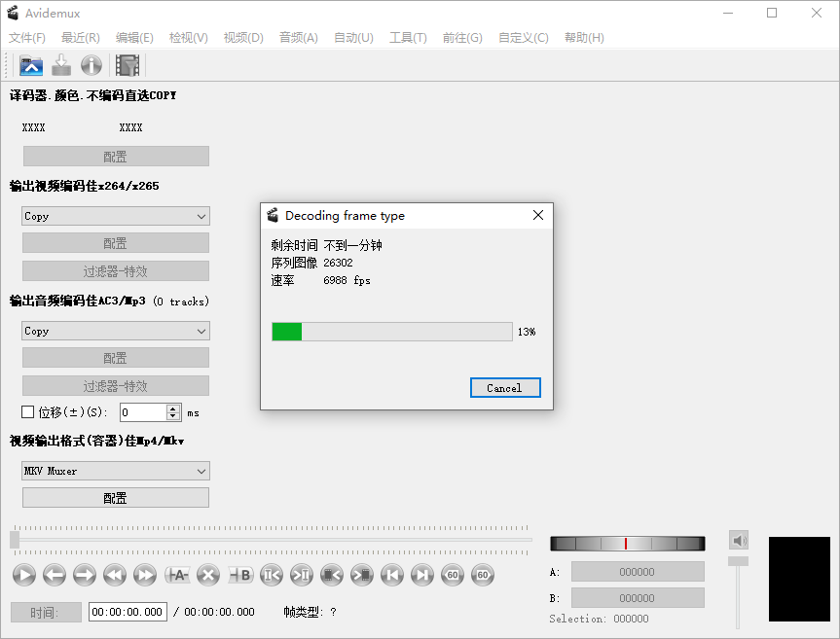Open the video filters filmstrip icon
The height and width of the screenshot is (639, 840).
coord(128,66)
